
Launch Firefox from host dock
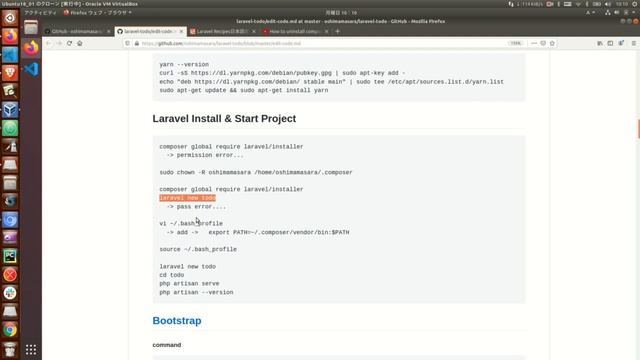pyautogui.click(x=10, y=36)
